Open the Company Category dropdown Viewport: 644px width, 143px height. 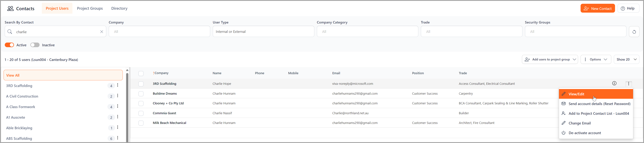[x=367, y=31]
